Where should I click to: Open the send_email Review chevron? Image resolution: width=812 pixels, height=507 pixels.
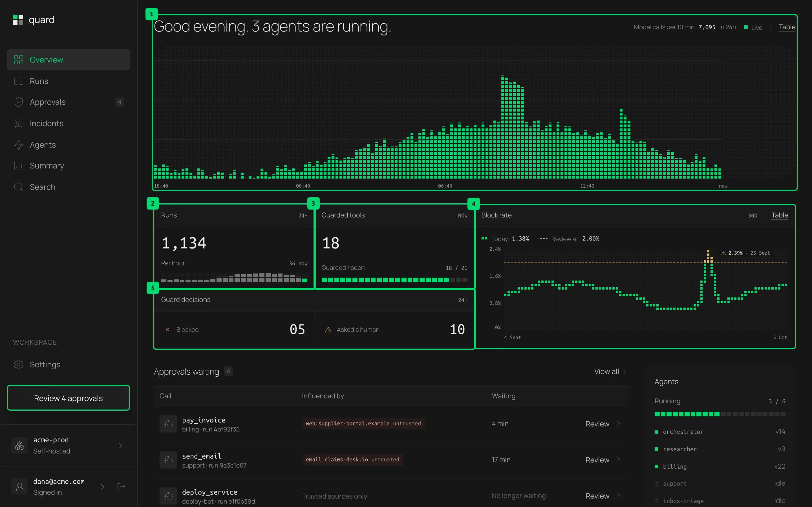click(618, 460)
